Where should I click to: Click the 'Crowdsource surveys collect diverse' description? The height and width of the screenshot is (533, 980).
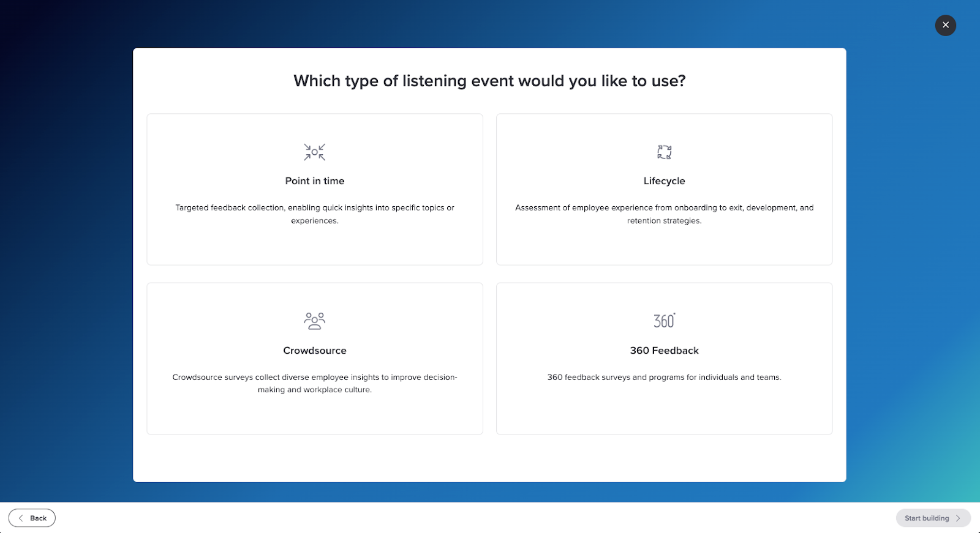point(315,384)
